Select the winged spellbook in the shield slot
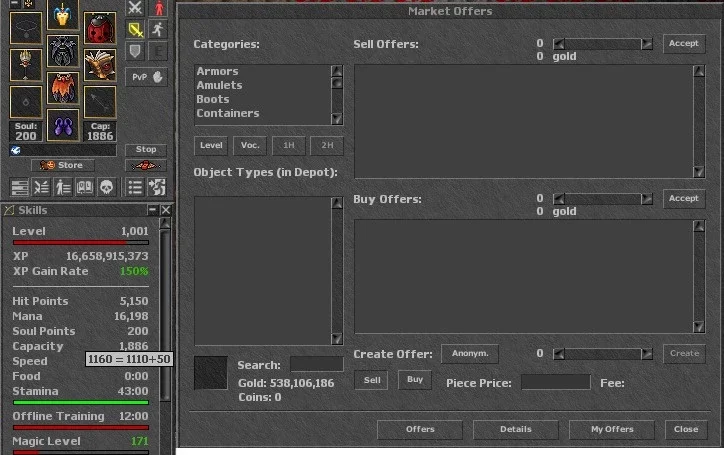The height and width of the screenshot is (455, 724). tap(100, 65)
